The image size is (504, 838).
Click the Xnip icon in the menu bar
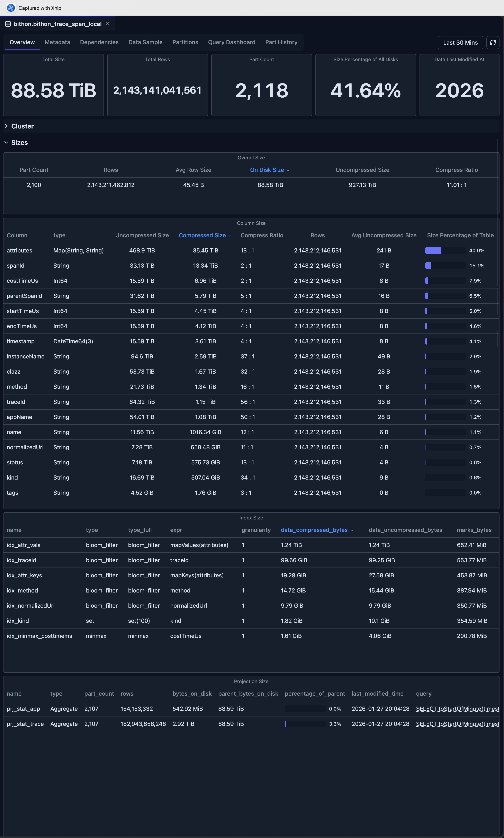point(11,8)
